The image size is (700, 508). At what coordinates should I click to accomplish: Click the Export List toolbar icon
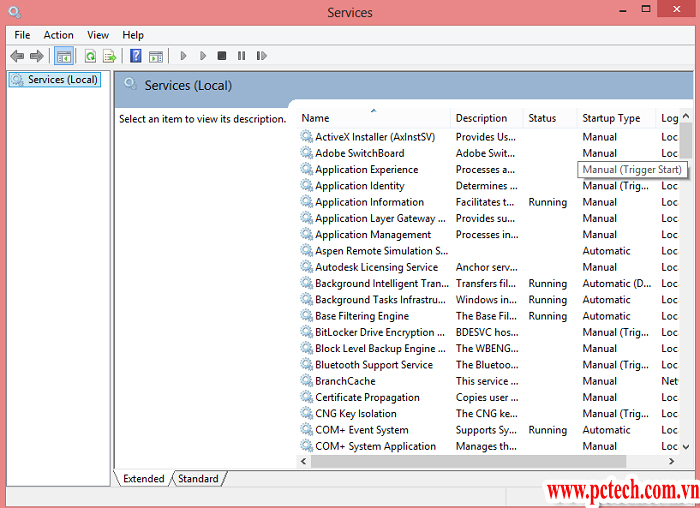pyautogui.click(x=109, y=56)
